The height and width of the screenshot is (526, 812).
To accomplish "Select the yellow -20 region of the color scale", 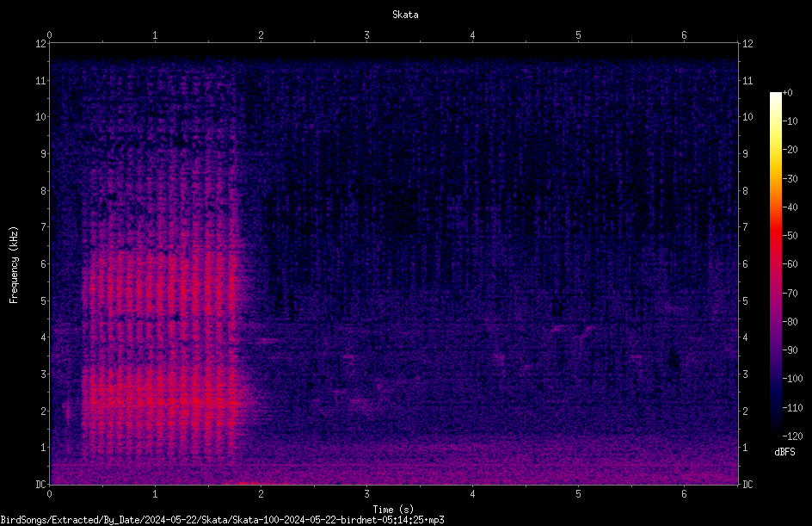I will [775, 150].
